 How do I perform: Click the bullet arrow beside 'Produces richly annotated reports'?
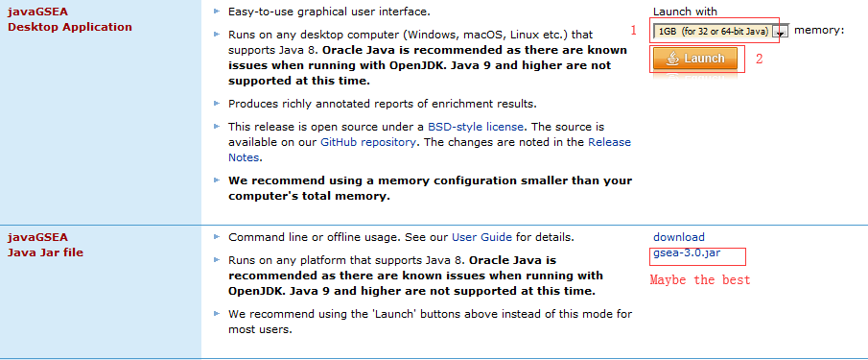pos(217,103)
